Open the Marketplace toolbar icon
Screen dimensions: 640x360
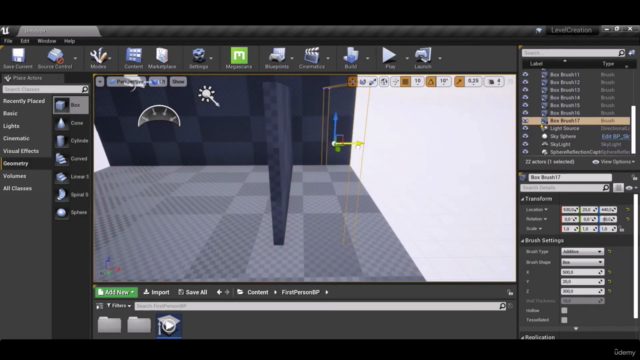162,58
